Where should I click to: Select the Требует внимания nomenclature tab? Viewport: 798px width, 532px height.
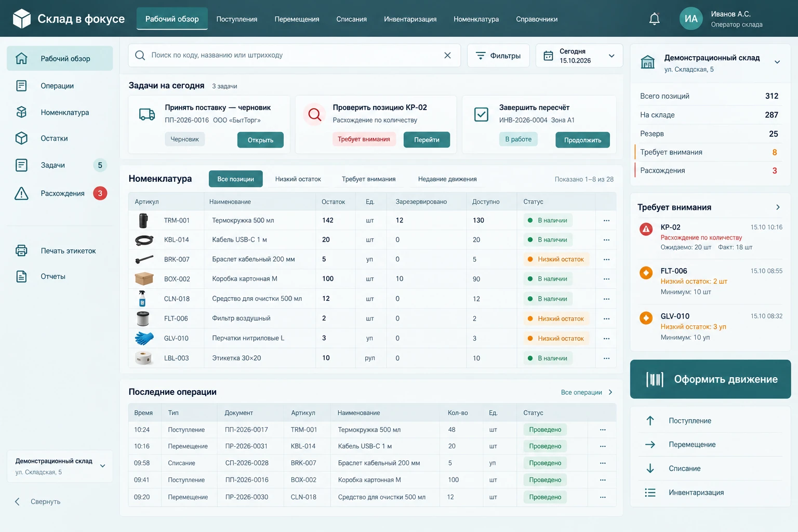tap(368, 179)
